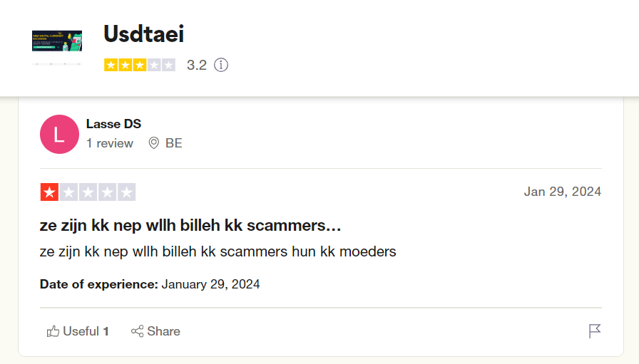Click the Jan 29, 2024 review date
Viewport: 639px width, 364px height.
pos(563,192)
